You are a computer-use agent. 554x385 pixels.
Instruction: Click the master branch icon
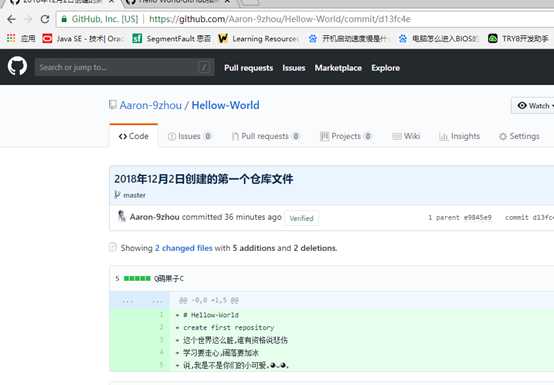pyautogui.click(x=117, y=195)
